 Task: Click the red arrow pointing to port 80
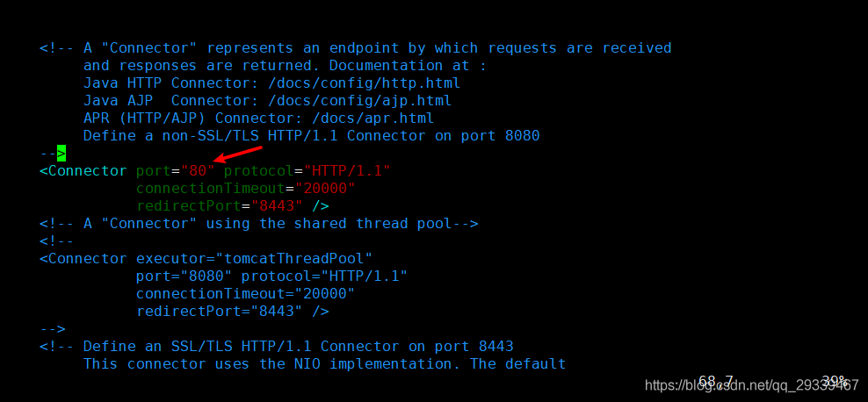[x=237, y=154]
